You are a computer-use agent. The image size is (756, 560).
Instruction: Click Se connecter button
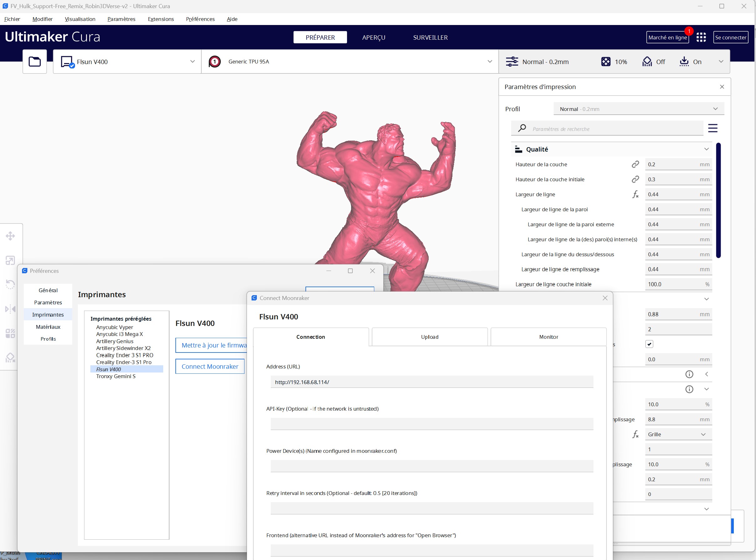731,37
